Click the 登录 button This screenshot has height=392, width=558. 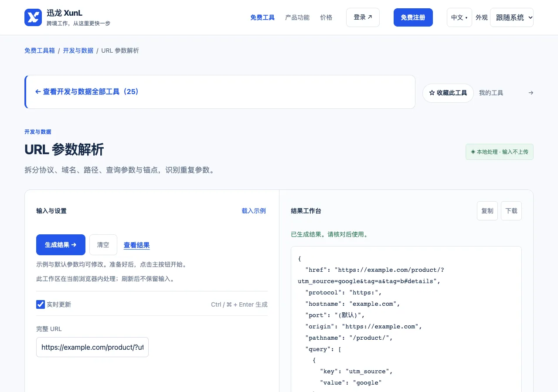pos(363,17)
